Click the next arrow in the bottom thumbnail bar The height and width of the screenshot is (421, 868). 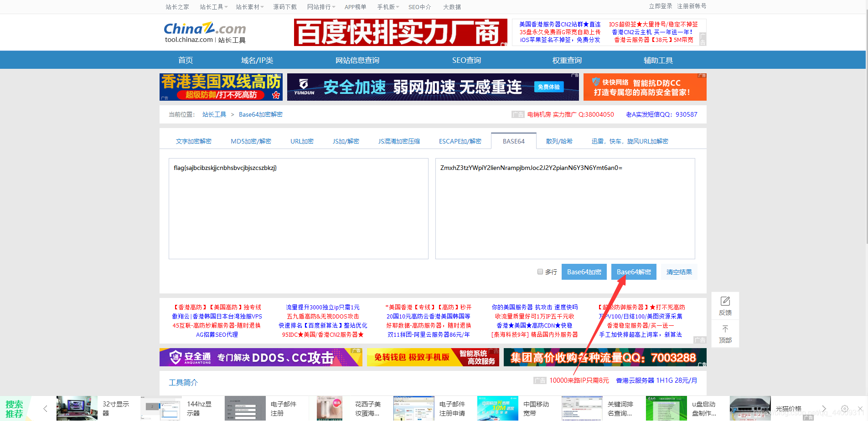(x=823, y=409)
